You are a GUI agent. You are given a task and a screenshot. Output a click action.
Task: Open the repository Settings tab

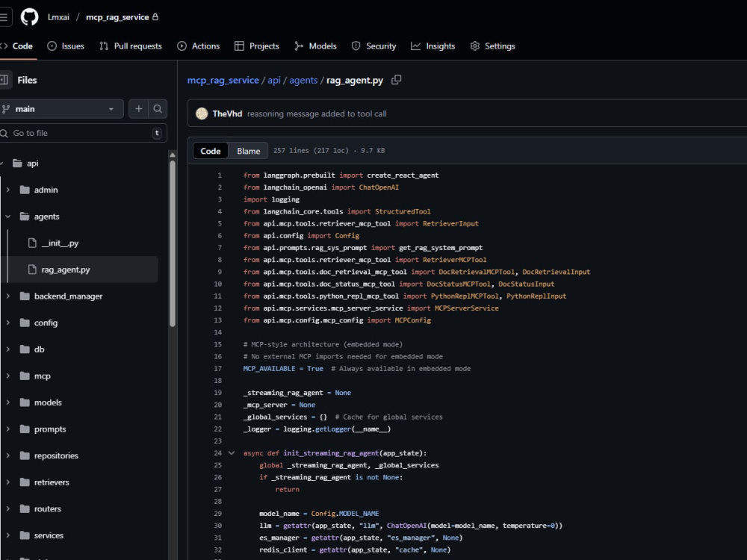tap(492, 46)
